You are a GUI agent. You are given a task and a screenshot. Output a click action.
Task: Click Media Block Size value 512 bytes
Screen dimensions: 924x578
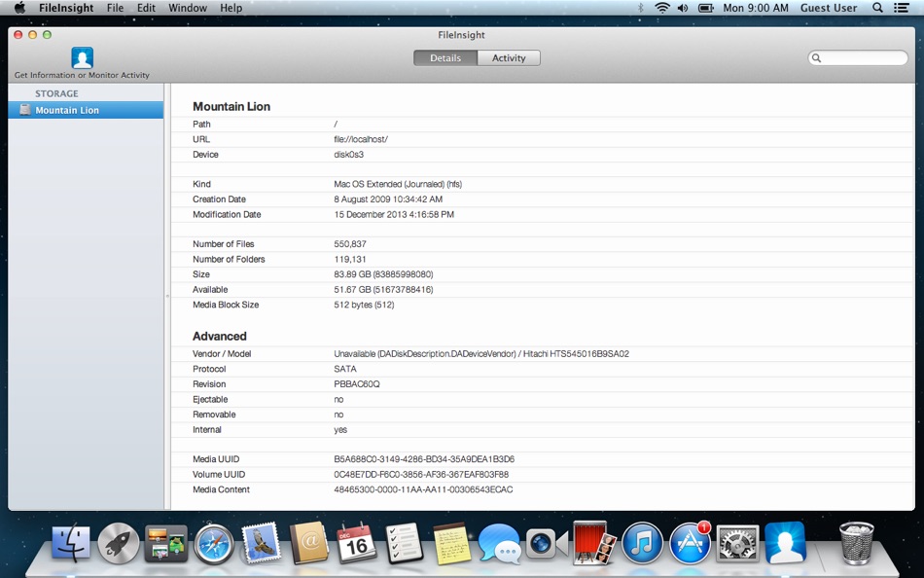point(364,305)
